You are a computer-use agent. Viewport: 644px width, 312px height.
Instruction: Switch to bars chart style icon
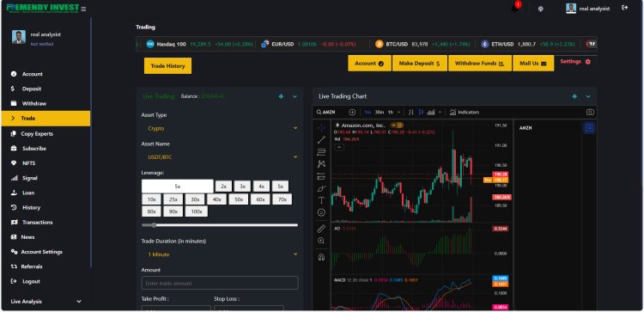[411, 112]
